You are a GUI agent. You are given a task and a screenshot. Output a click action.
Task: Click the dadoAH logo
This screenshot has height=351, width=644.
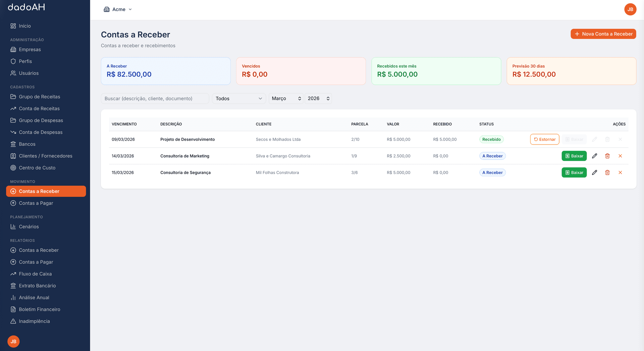point(26,7)
